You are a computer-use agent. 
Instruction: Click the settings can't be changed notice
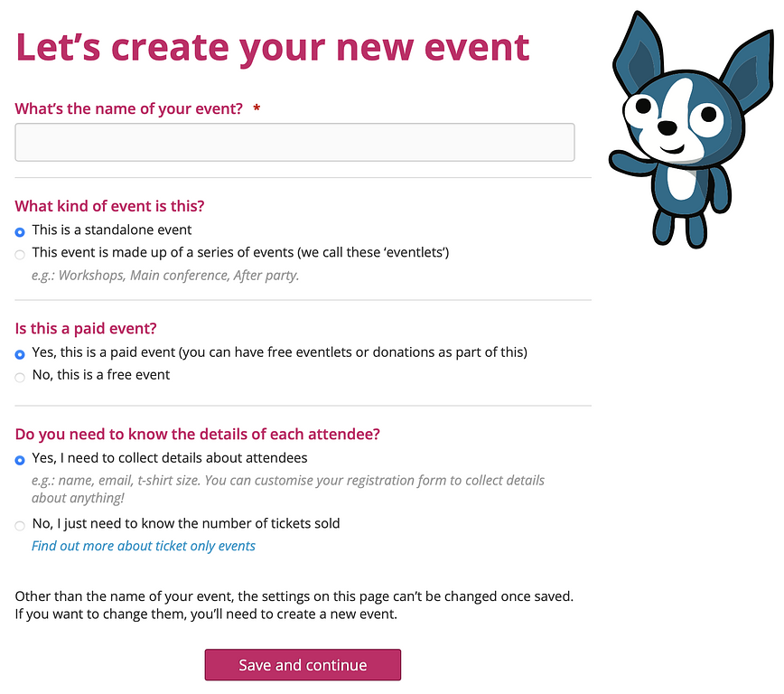click(294, 605)
